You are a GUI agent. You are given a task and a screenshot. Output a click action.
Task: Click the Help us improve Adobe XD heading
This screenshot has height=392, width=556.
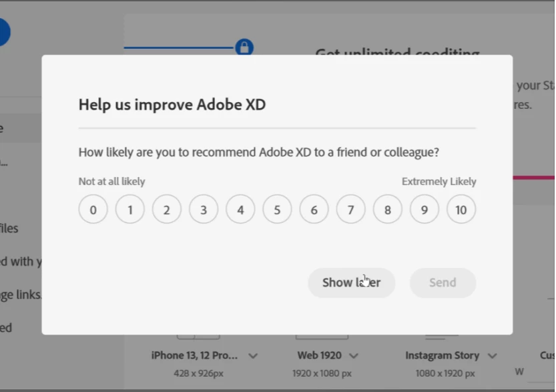pos(172,105)
